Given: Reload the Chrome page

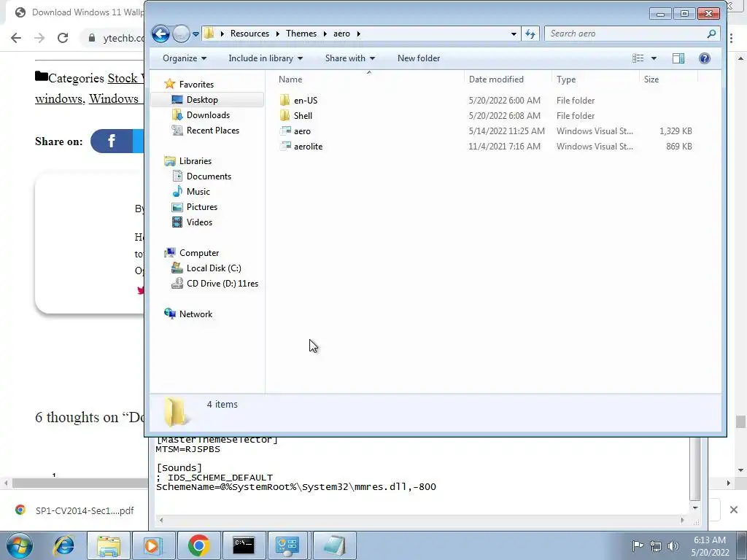Looking at the screenshot, I should (x=63, y=38).
